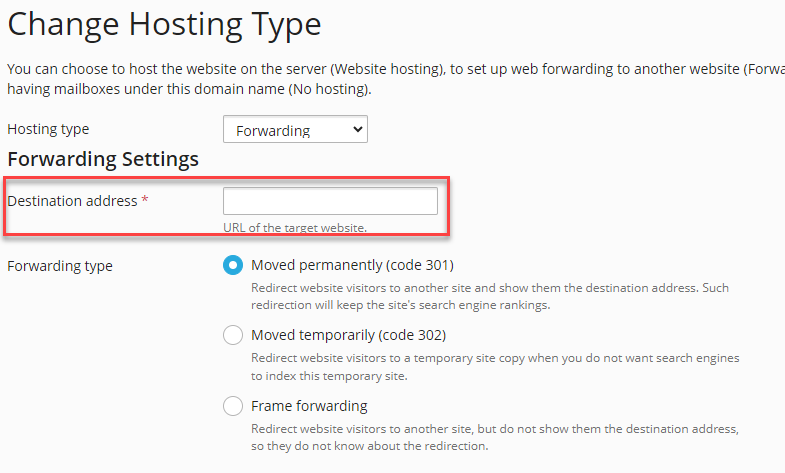Click the description under Frame forwarding

tap(495, 437)
